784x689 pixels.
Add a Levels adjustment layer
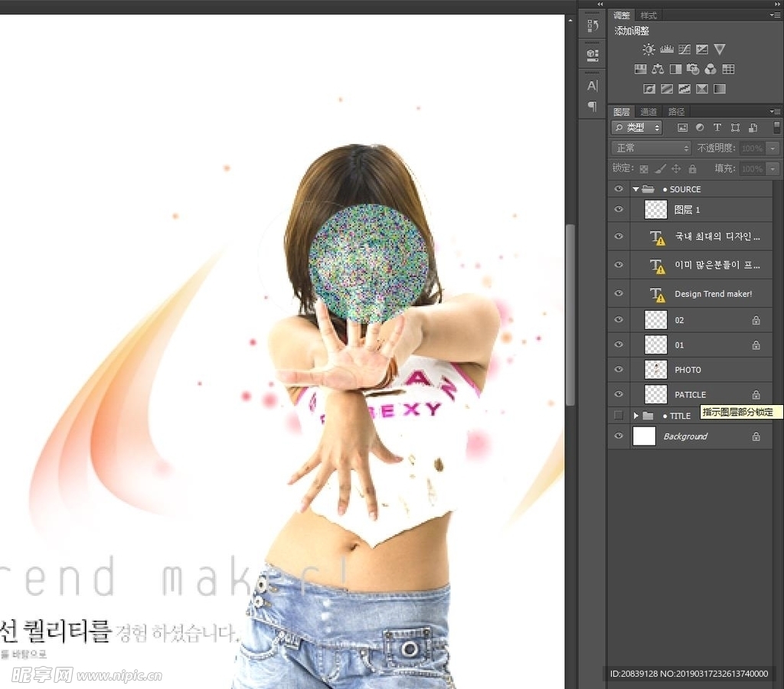[x=667, y=49]
